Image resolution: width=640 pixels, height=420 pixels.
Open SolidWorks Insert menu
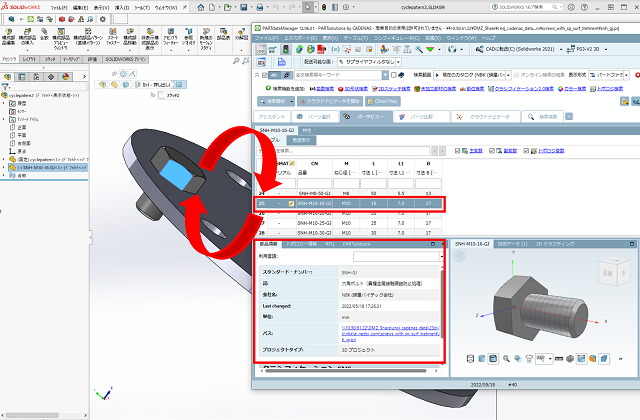point(122,8)
